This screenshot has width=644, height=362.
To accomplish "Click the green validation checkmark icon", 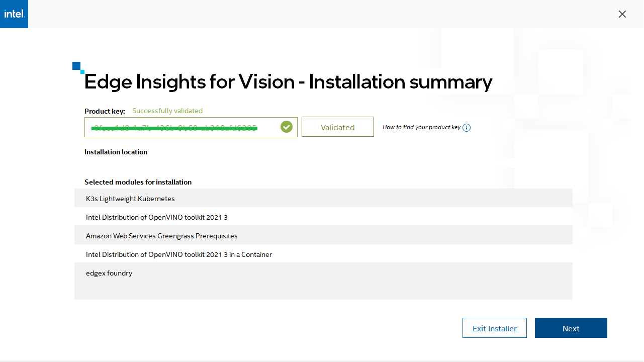I will coord(287,127).
